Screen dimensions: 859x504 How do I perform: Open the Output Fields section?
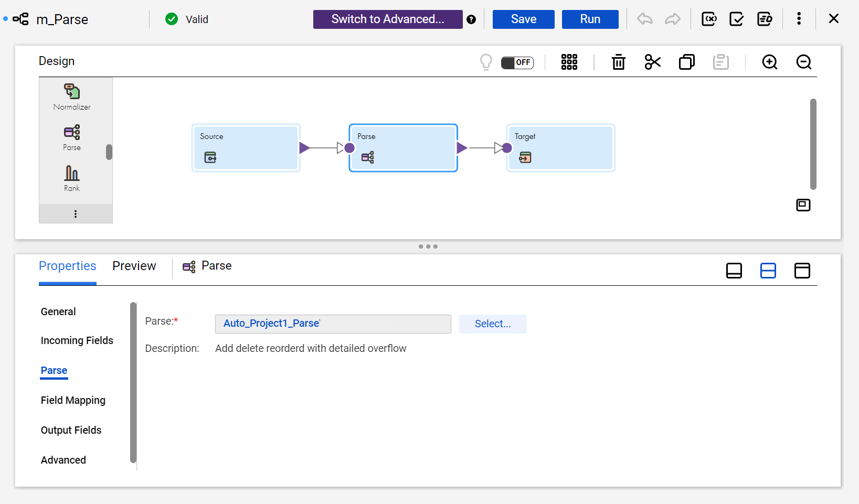71,430
